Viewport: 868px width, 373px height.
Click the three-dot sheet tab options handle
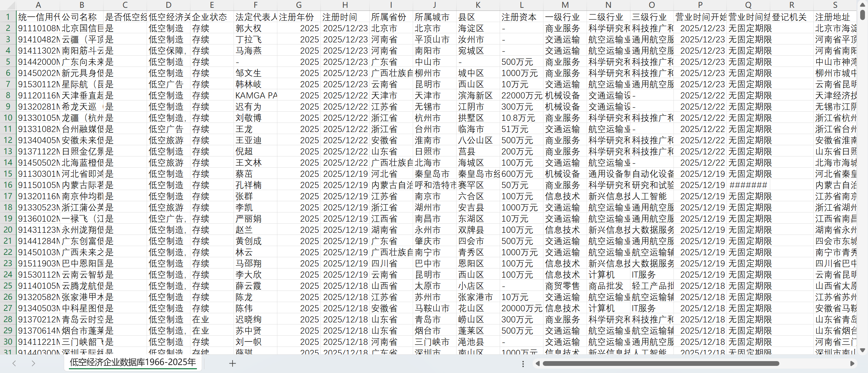[523, 364]
